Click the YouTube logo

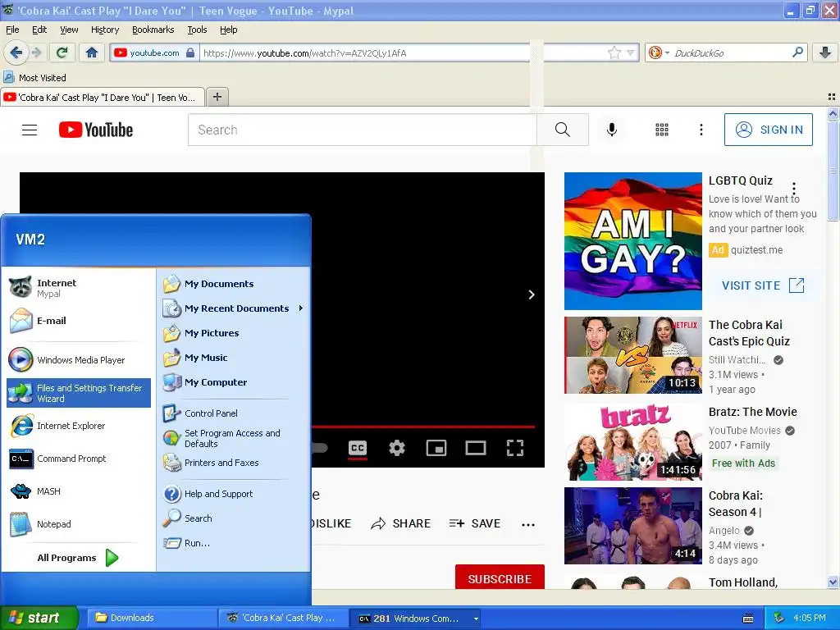click(96, 130)
